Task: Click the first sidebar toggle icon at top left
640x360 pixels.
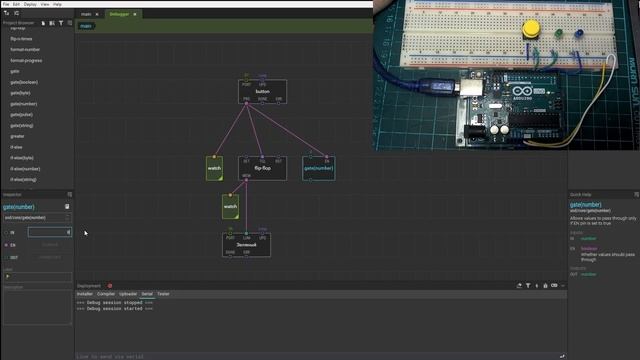Action: pos(7,13)
